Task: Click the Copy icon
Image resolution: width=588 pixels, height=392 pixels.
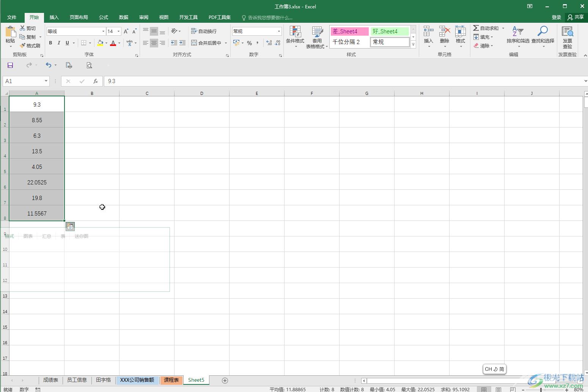Action: click(22, 37)
